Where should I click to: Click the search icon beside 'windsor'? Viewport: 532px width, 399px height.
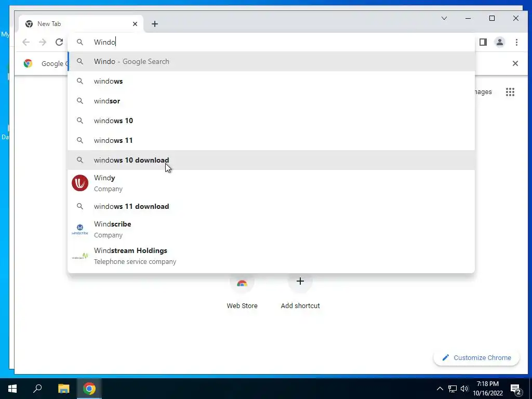click(79, 101)
